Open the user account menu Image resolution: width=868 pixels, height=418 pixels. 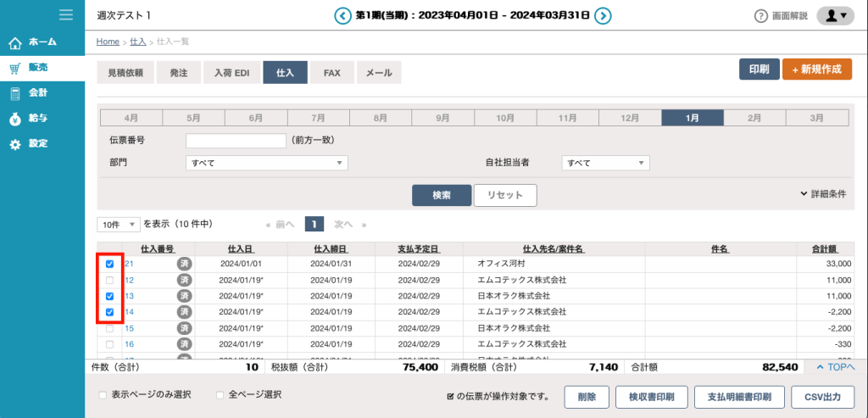coord(835,16)
